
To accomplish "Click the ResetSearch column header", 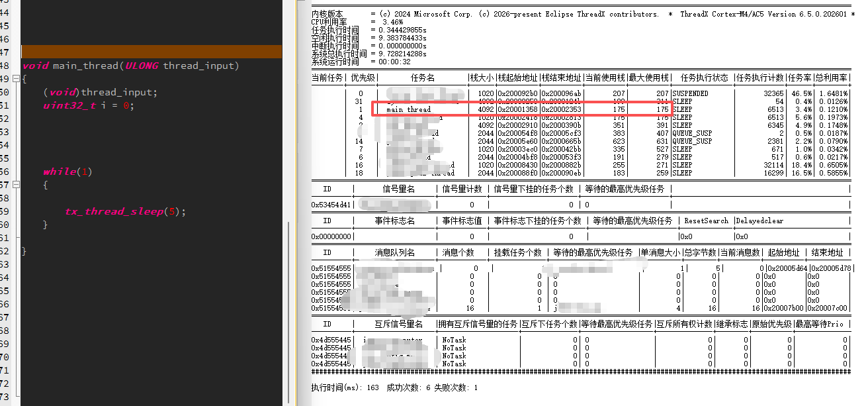I will pyautogui.click(x=706, y=221).
